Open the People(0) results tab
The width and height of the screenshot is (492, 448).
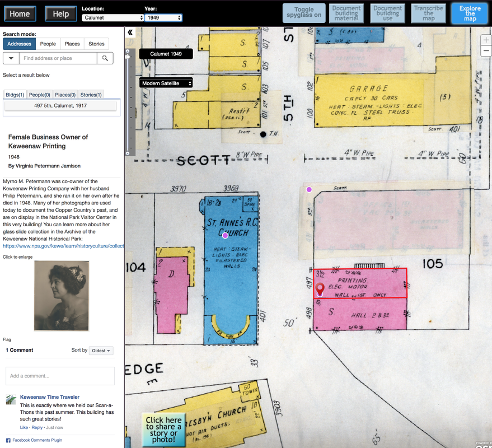point(40,95)
